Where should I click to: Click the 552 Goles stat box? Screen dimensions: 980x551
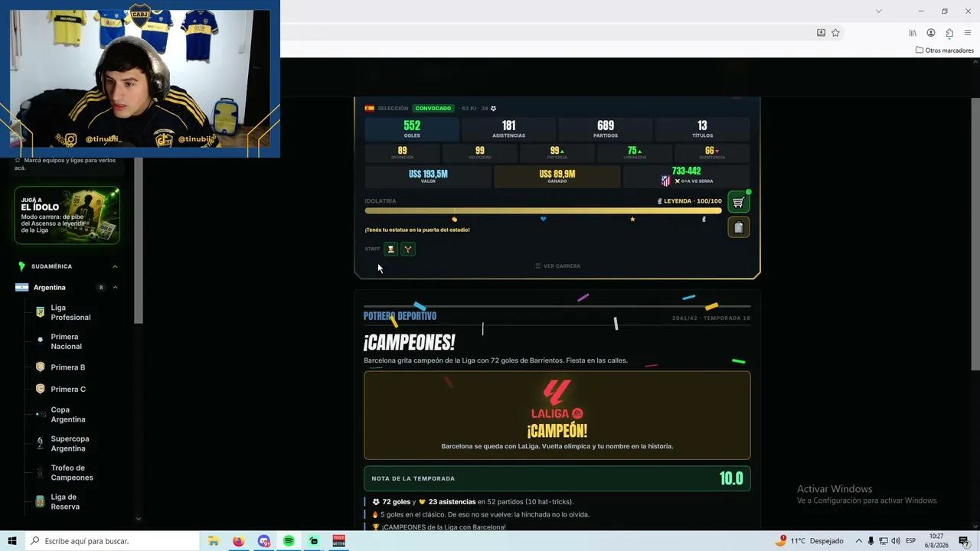tap(412, 129)
